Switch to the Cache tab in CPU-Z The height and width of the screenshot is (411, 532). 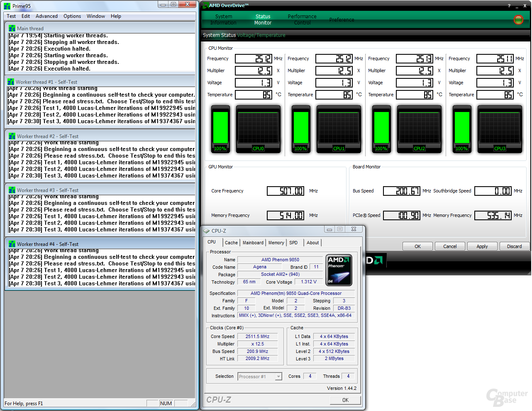click(231, 243)
